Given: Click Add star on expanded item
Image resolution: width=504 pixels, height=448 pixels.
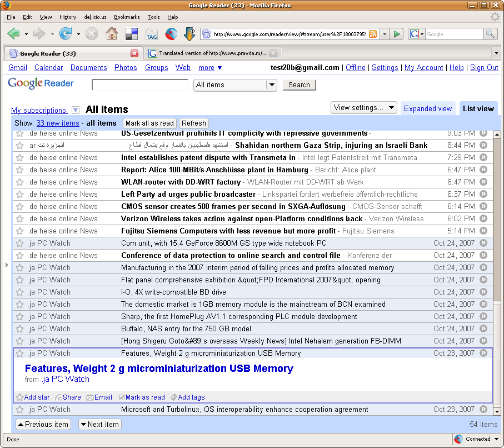Looking at the screenshot, I should pos(33,397).
